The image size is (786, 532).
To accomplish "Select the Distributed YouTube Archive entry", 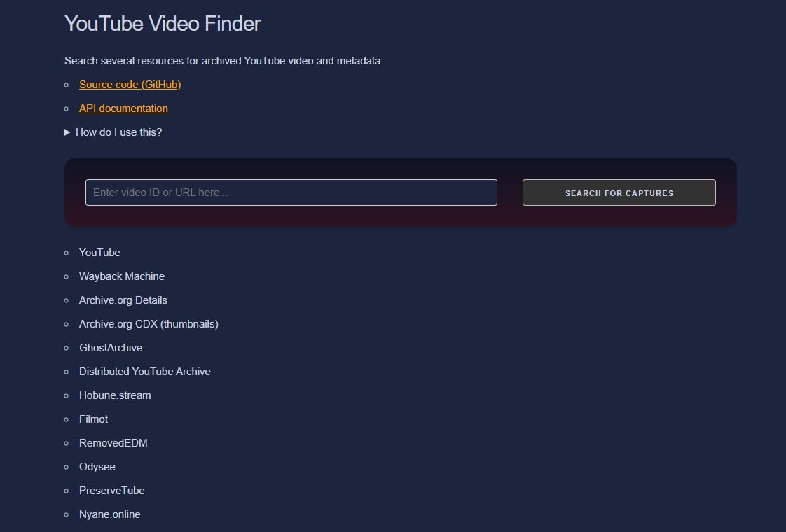I will click(145, 372).
